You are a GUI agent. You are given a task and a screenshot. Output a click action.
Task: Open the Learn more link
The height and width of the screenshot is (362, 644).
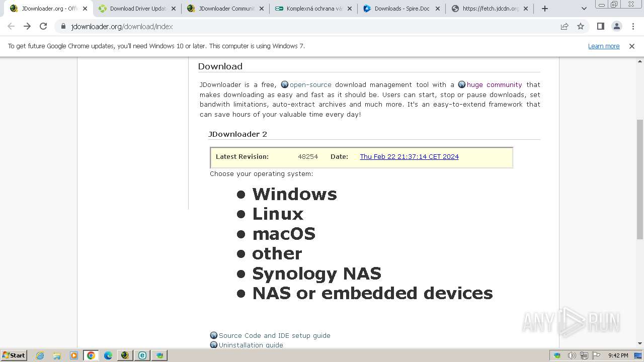coord(604,46)
